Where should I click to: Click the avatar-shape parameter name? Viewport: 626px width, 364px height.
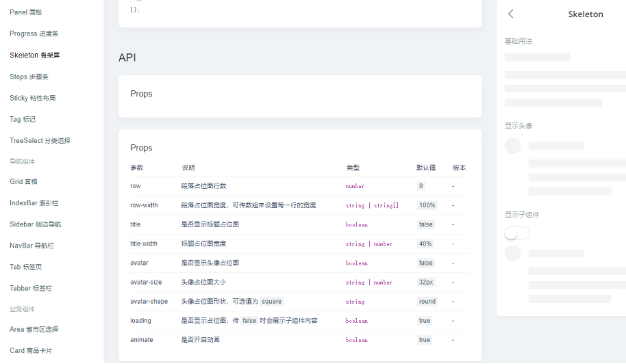pos(149,302)
